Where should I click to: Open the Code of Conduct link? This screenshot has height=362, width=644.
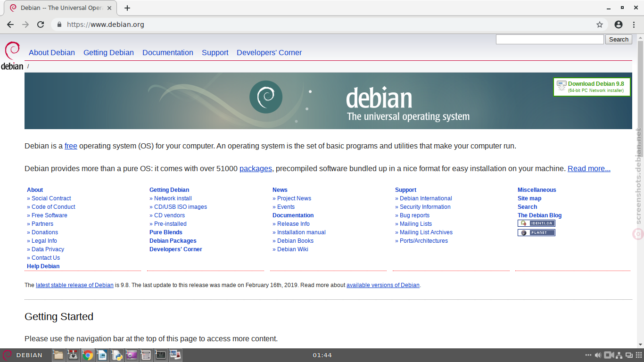coord(53,207)
